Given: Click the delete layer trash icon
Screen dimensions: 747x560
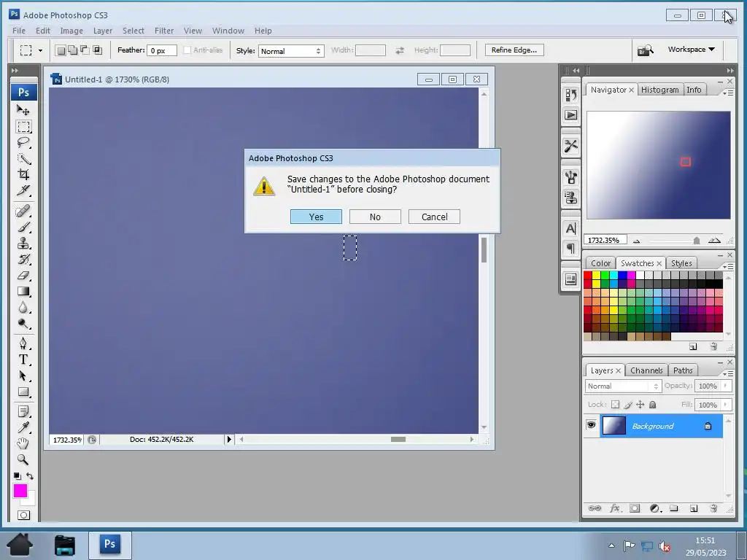Looking at the screenshot, I should tap(713, 508).
